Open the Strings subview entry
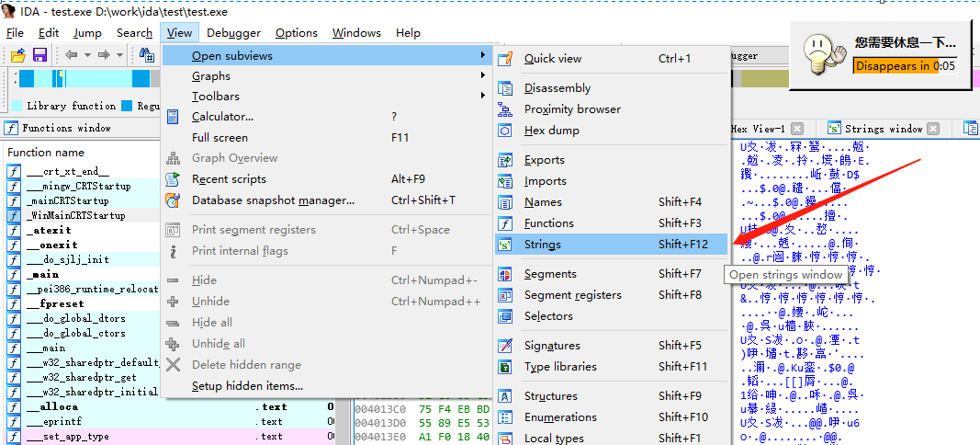The width and height of the screenshot is (980, 445). coord(612,244)
